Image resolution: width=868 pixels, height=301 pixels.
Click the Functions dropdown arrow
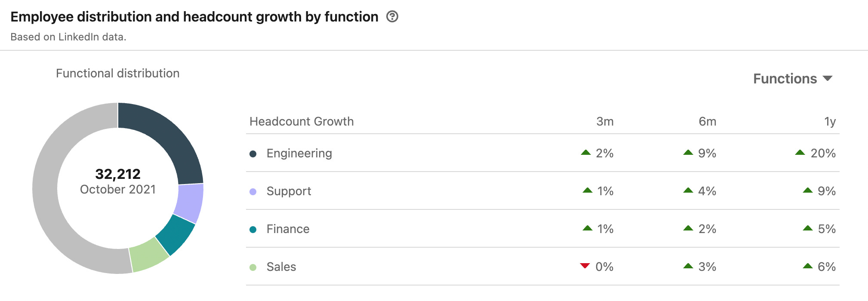[827, 79]
